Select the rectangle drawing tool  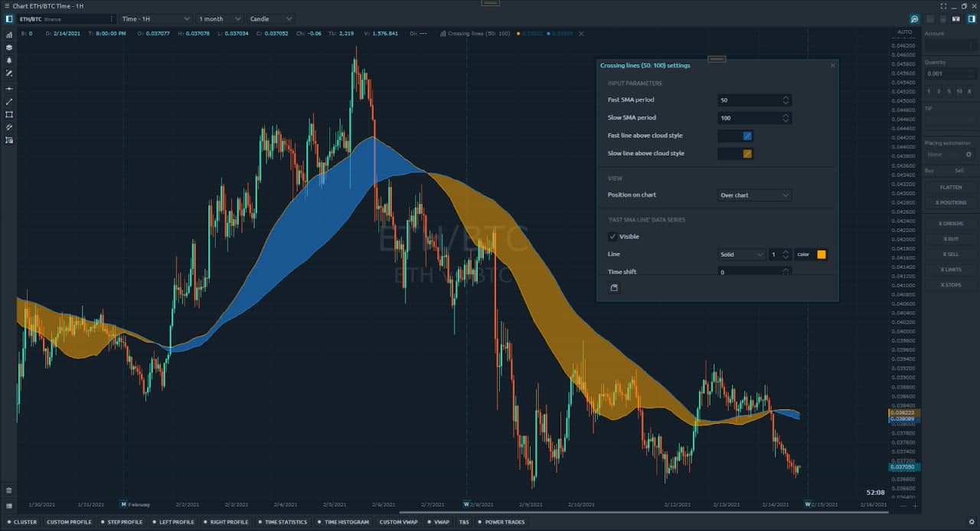click(9, 114)
